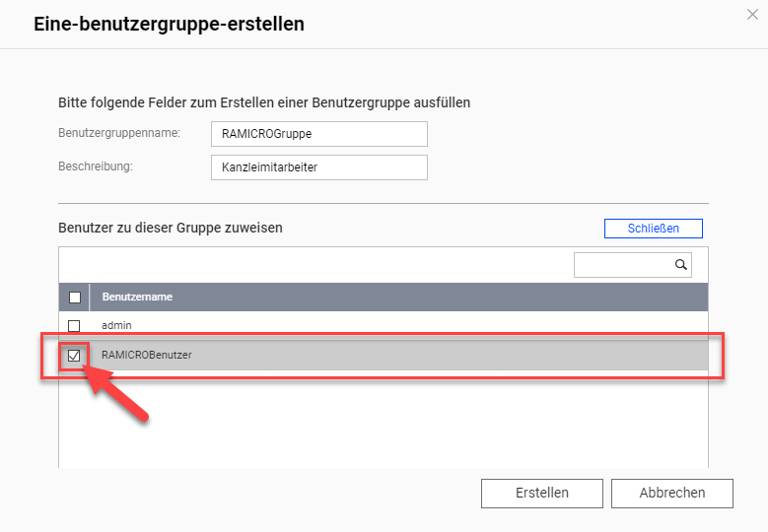The image size is (768, 532).
Task: Click the Benutzergruppenname label
Action: pos(119,133)
